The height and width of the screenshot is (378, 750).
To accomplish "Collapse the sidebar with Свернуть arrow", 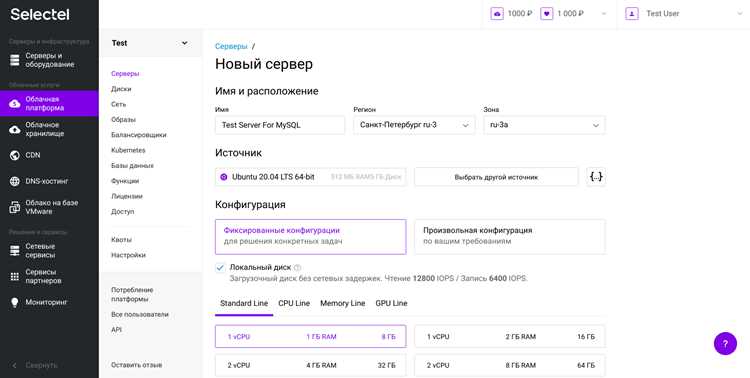I will click(x=14, y=365).
